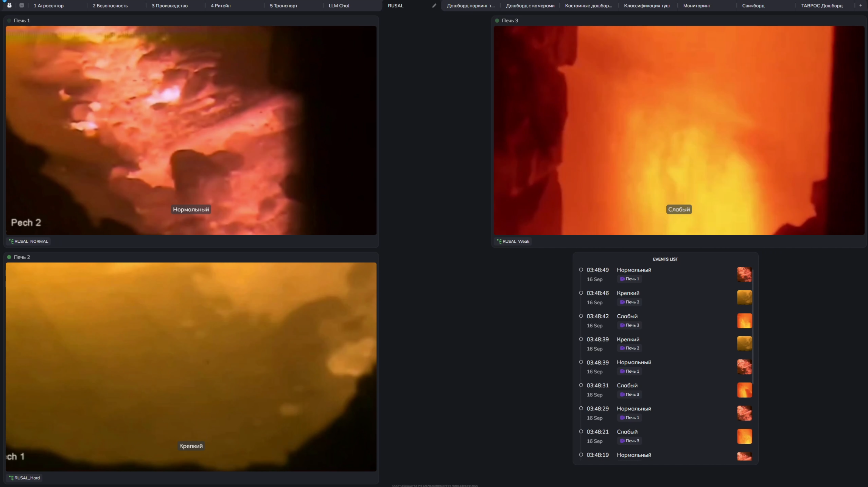The image size is (868, 487).
Task: Click the Печь 3 camera badge of 03:48:21 event
Action: [630, 441]
